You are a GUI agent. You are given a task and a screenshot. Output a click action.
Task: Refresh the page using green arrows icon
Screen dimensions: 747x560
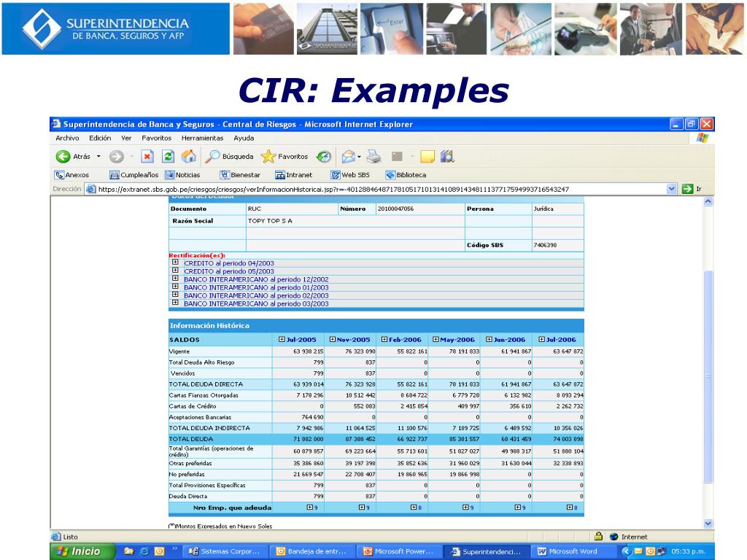click(x=168, y=156)
